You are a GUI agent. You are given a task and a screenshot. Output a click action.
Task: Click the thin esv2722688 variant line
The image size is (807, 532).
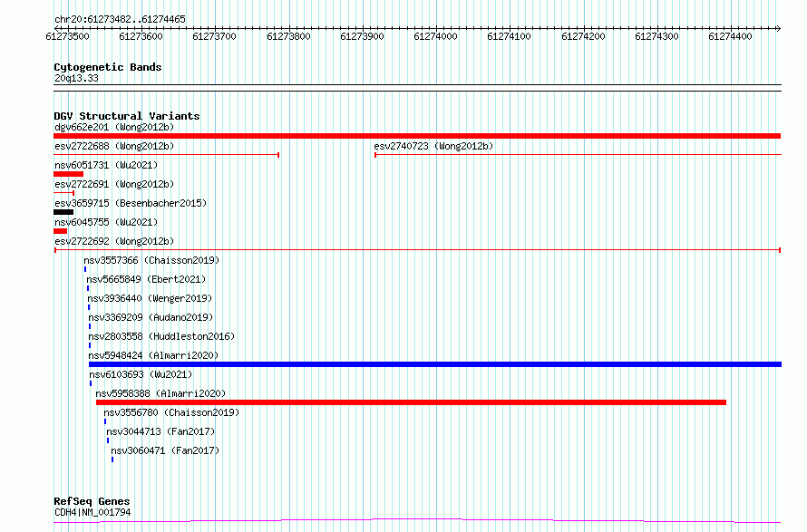pyautogui.click(x=166, y=155)
